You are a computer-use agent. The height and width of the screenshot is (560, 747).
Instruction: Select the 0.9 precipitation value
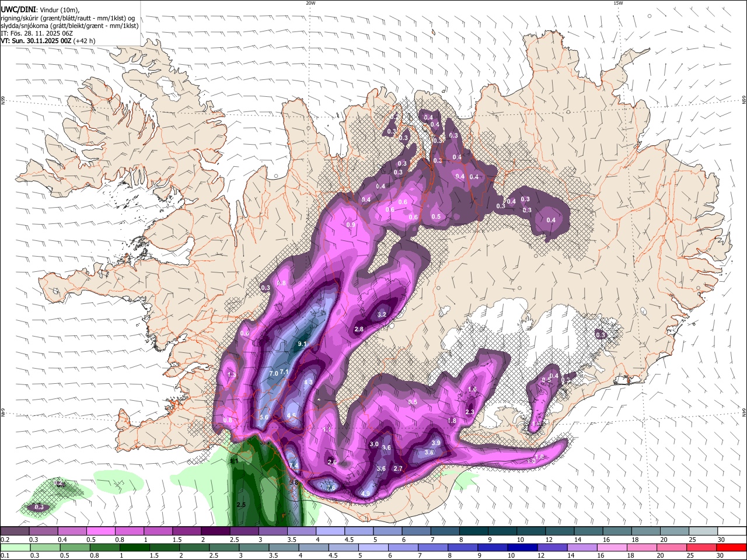[351, 225]
